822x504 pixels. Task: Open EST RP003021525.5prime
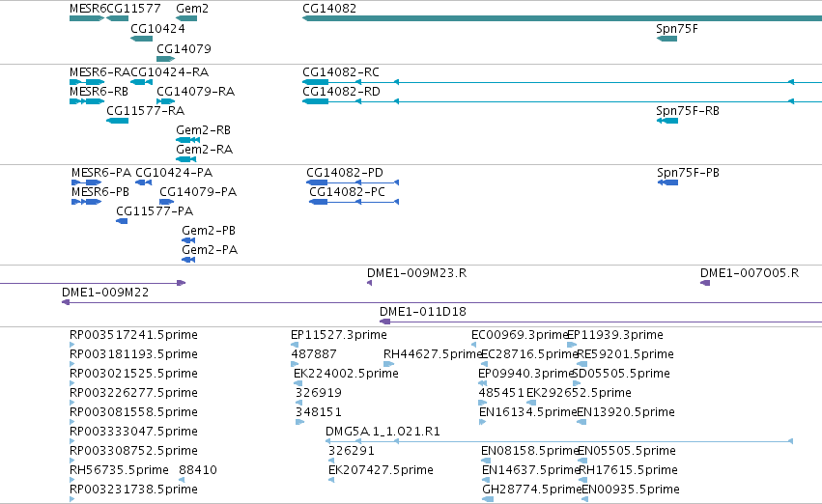[133, 374]
